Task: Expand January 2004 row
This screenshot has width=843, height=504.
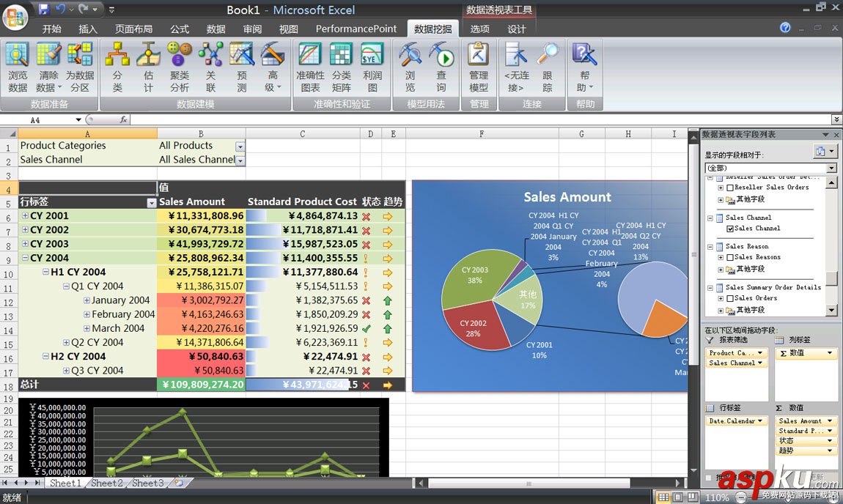Action: [x=86, y=300]
